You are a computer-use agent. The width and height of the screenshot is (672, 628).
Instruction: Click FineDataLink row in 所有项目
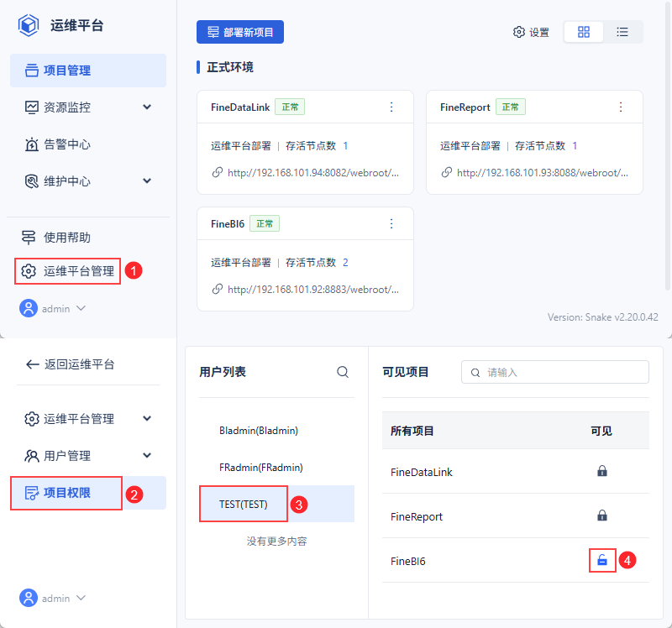[x=516, y=472]
